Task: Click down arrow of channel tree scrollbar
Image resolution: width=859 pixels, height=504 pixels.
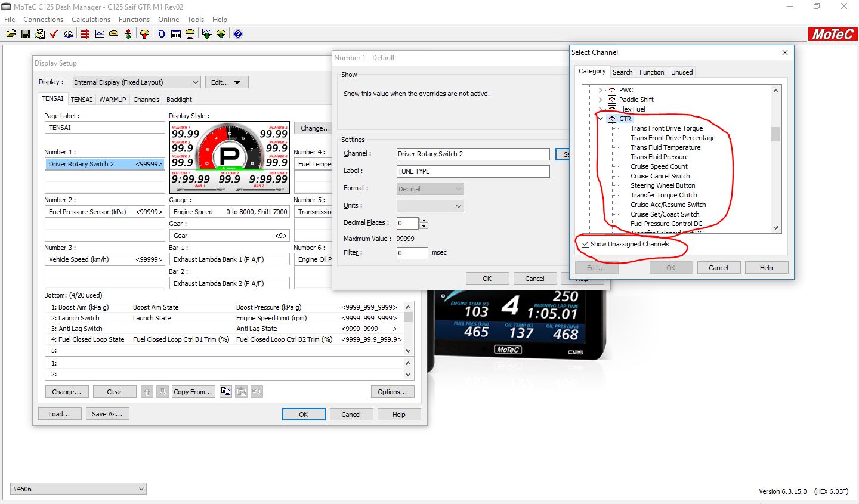Action: pos(775,228)
